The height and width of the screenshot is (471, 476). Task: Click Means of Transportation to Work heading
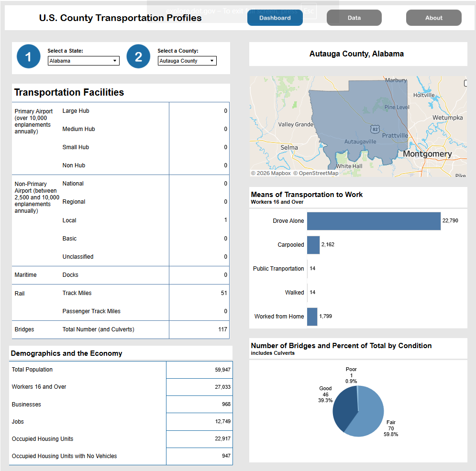(x=307, y=195)
